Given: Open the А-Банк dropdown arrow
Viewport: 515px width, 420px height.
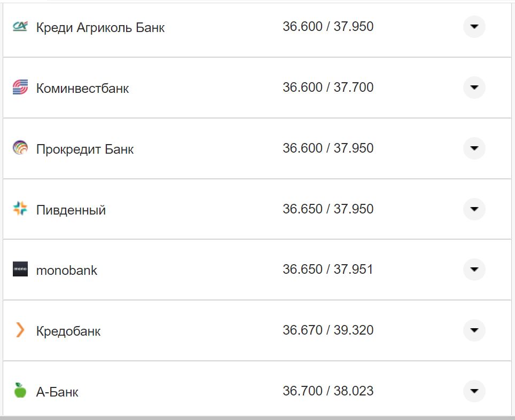Looking at the screenshot, I should tap(474, 391).
